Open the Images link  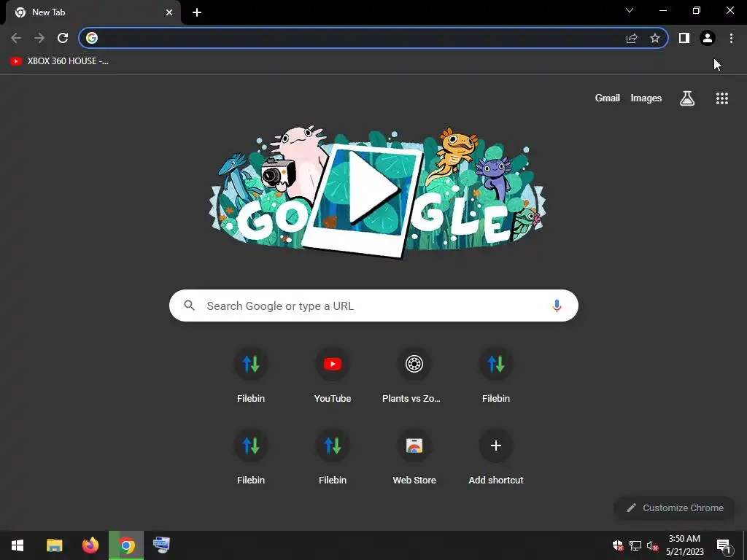(x=646, y=98)
